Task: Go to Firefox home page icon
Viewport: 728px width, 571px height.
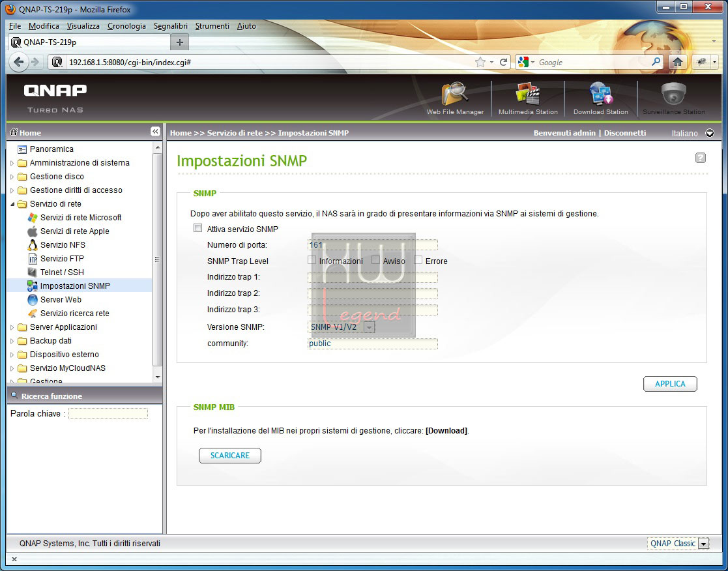Action: click(x=677, y=62)
